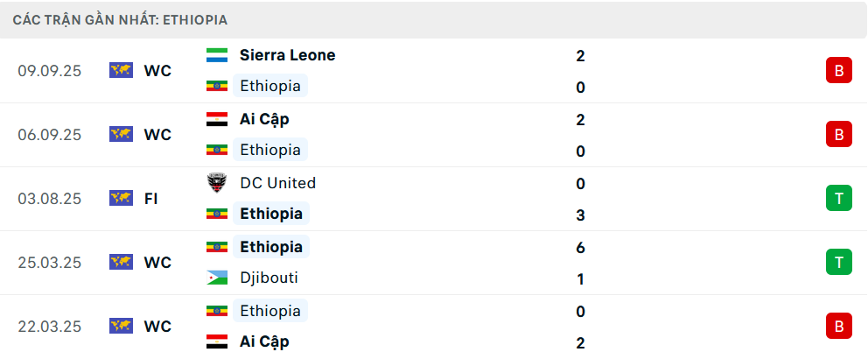This screenshot has width=868, height=352.
Task: Click the 6 score in Ethiopia vs Djibouti
Action: (581, 248)
